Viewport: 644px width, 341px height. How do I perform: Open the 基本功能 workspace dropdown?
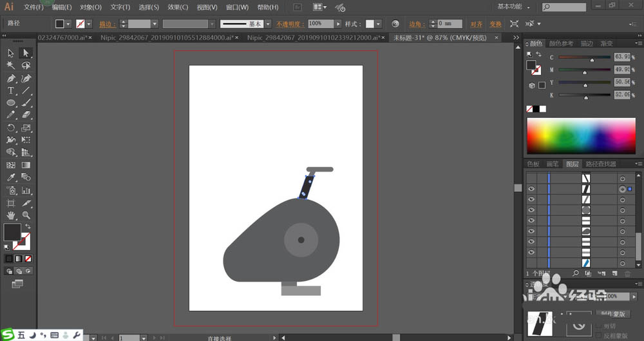513,7
